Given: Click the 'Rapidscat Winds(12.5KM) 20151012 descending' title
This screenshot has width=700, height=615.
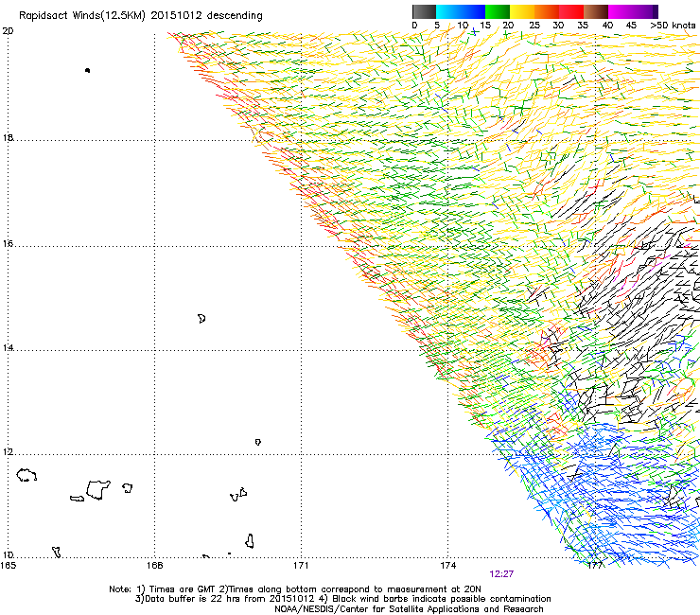Looking at the screenshot, I should [x=141, y=16].
